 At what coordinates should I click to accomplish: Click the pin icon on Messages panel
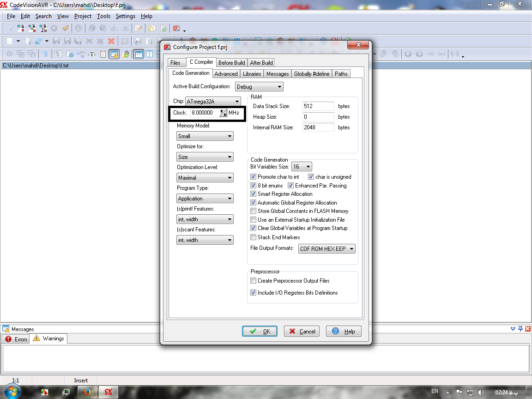[520, 329]
